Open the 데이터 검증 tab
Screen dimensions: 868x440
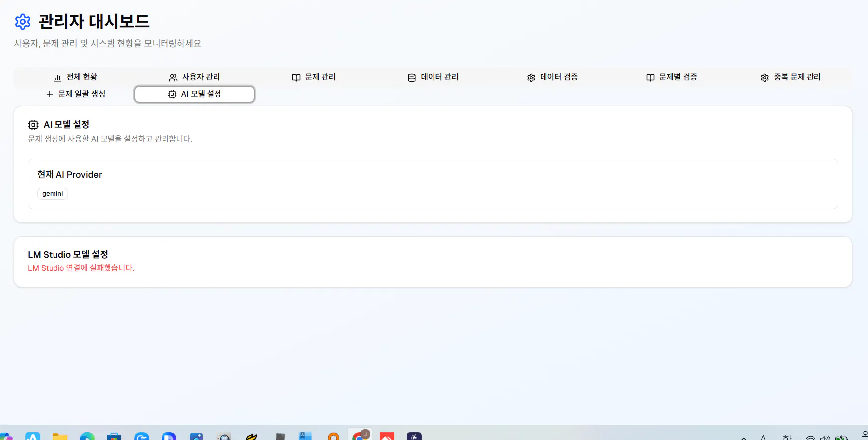tap(552, 77)
